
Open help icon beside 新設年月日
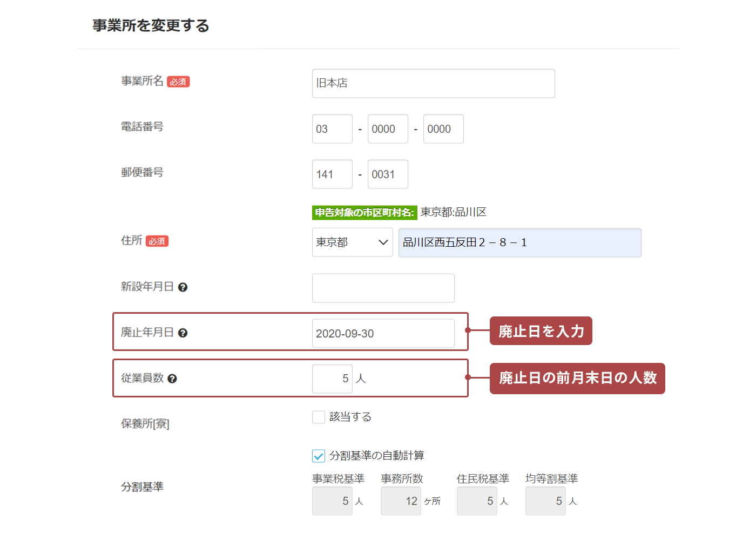click(x=183, y=287)
